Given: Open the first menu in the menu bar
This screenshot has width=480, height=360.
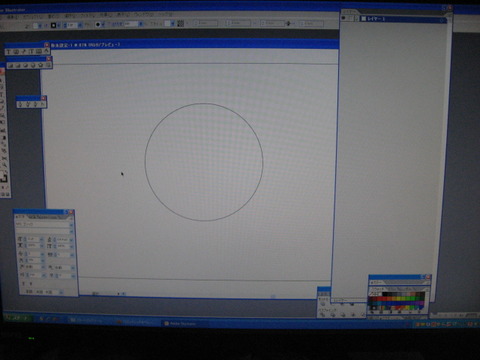Looking at the screenshot, I should tap(12, 16).
